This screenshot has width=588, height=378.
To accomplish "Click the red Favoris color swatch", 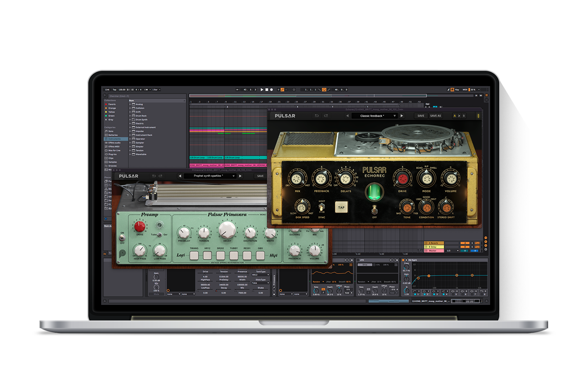I will [x=106, y=104].
